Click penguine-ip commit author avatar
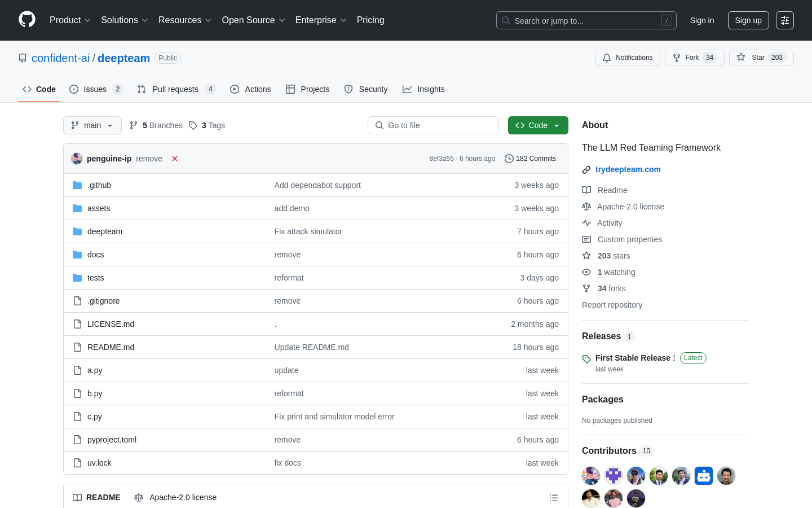Image resolution: width=812 pixels, height=508 pixels. pos(77,159)
